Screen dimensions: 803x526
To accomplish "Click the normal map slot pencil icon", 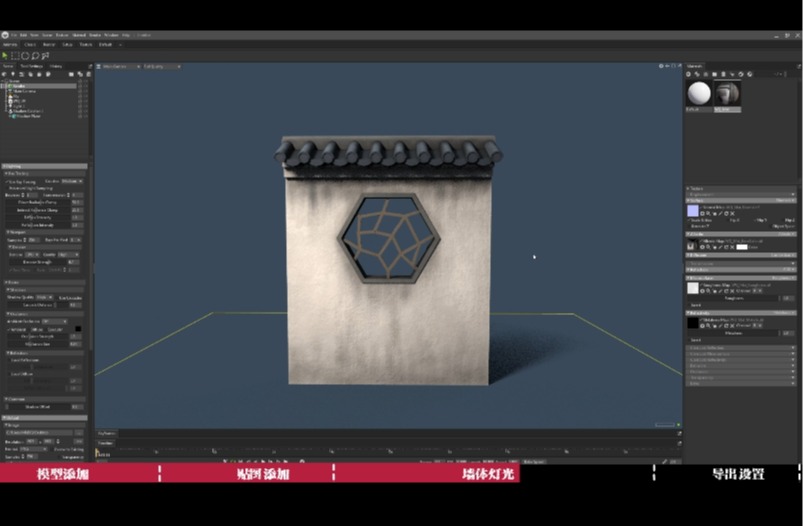I will tap(721, 214).
